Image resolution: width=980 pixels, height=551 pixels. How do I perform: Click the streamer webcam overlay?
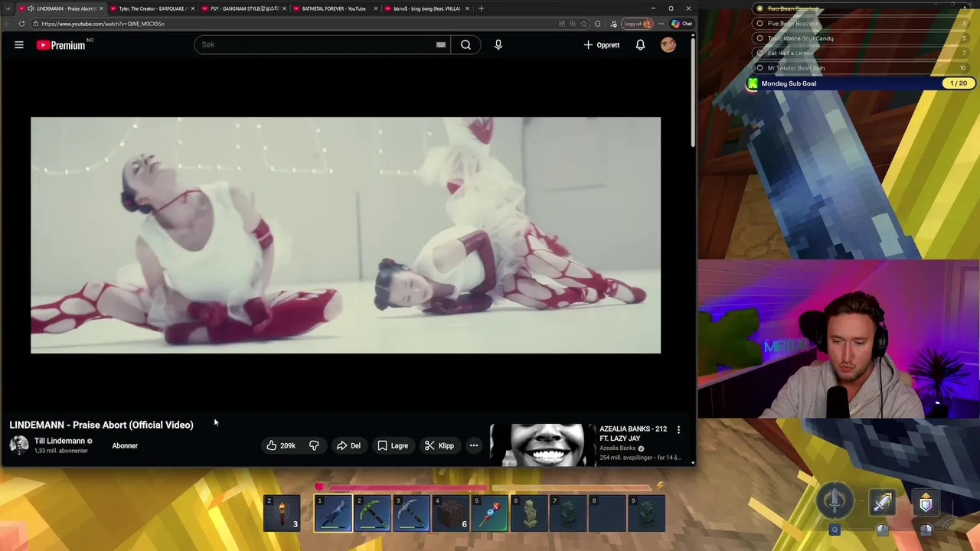[x=838, y=339]
